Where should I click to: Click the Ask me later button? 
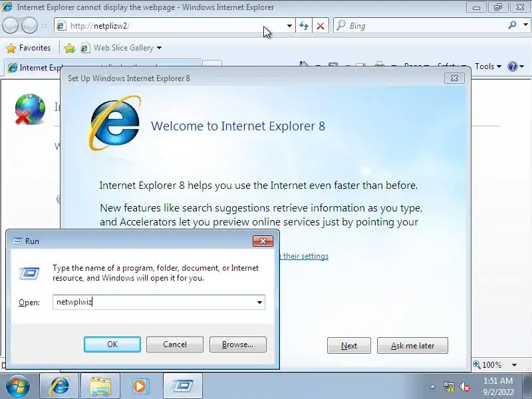pyautogui.click(x=412, y=345)
